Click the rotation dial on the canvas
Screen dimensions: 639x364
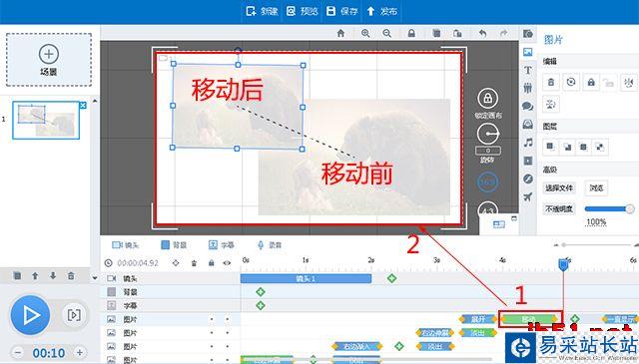click(488, 134)
